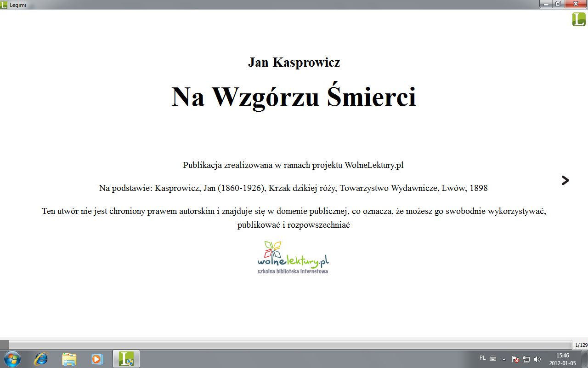Click the 'Na podstawie: Kasprowicz, Jan' source line
588x368 pixels.
294,188
